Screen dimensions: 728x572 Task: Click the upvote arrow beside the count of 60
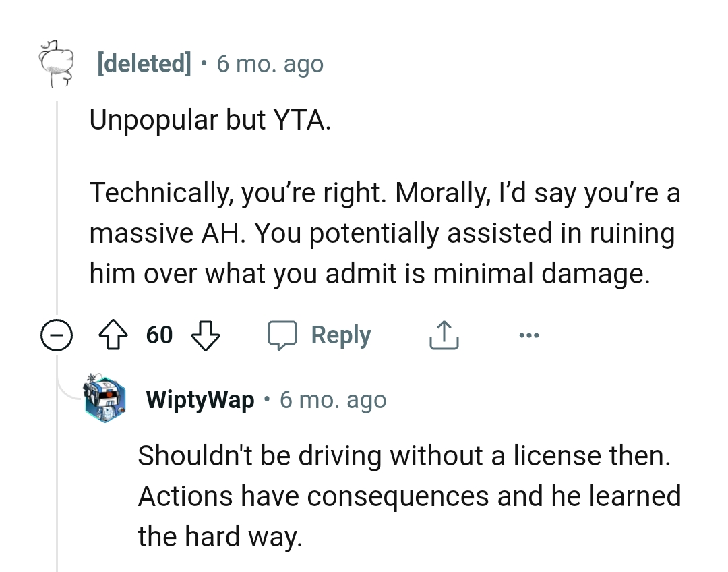pos(114,335)
